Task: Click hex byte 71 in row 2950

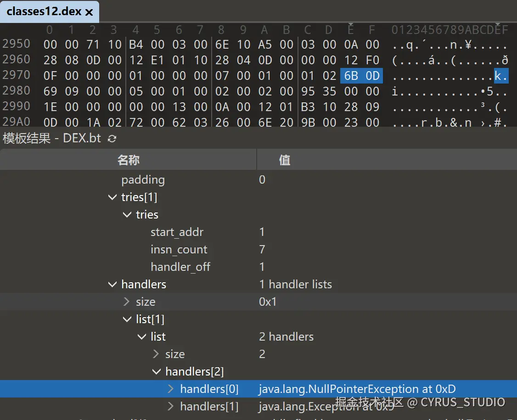Action: 93,45
